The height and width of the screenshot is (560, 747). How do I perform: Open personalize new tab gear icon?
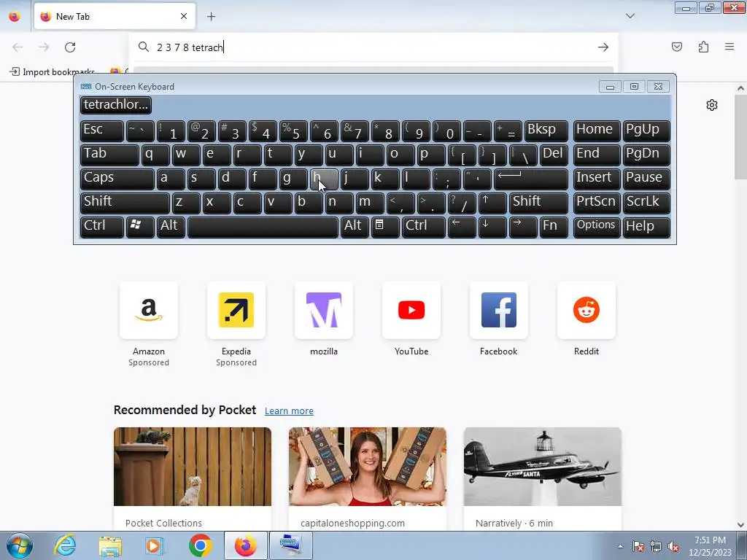[x=712, y=105]
